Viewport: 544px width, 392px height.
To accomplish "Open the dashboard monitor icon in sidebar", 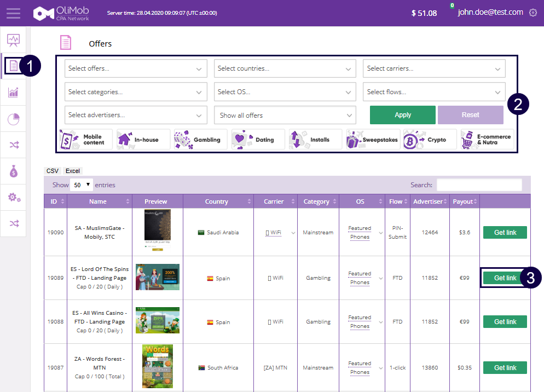I will (x=13, y=40).
